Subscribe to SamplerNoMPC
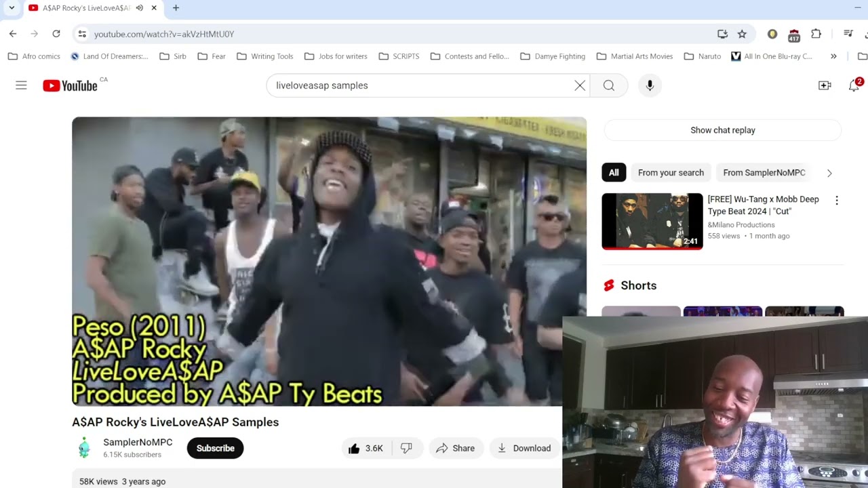The width and height of the screenshot is (868, 488). tap(215, 448)
